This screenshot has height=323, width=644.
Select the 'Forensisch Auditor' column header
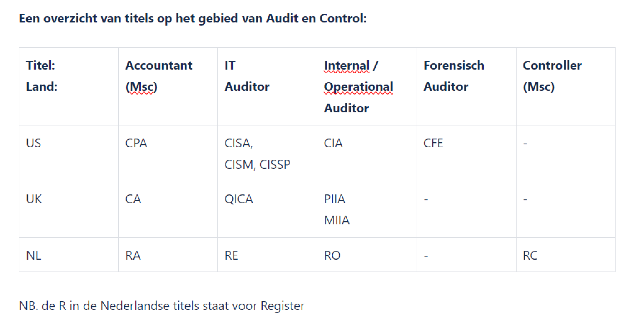(453, 76)
